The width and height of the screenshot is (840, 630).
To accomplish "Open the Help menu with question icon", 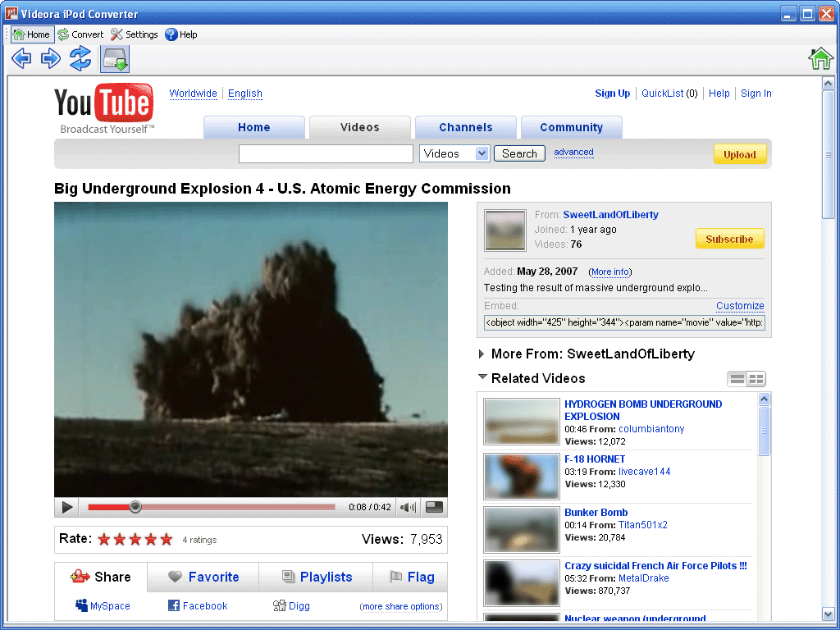I will click(x=181, y=34).
